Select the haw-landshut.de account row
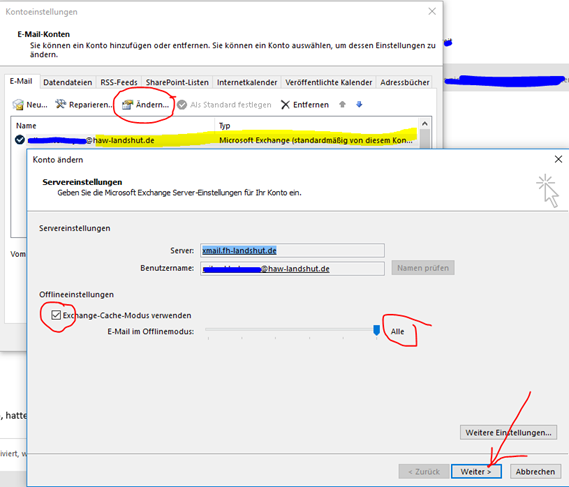This screenshot has width=569, height=487. [x=216, y=140]
